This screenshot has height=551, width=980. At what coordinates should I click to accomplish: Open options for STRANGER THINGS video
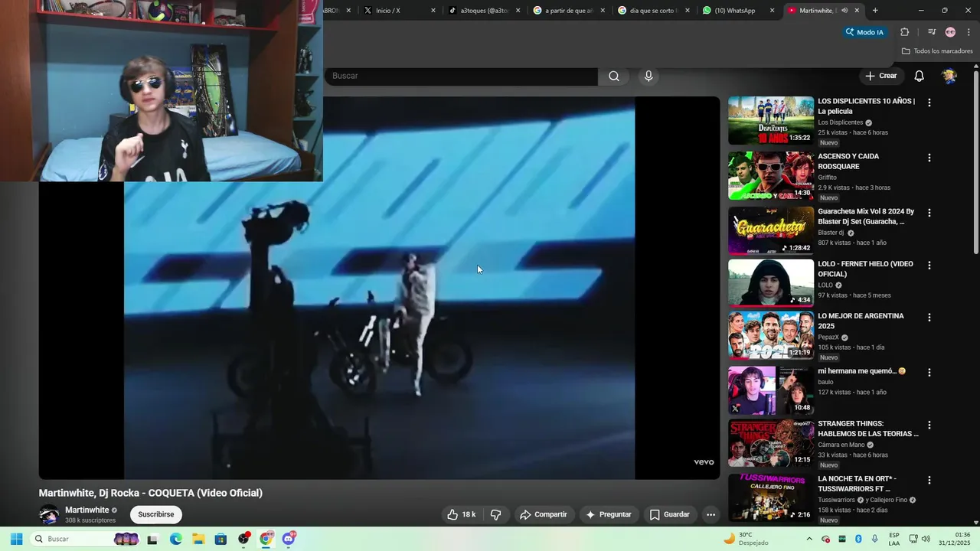pyautogui.click(x=929, y=425)
